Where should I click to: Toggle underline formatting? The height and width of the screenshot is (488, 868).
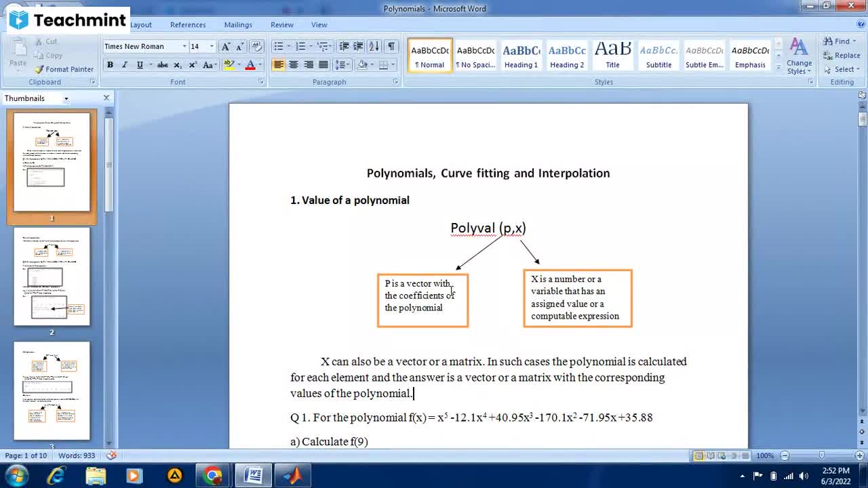[140, 65]
